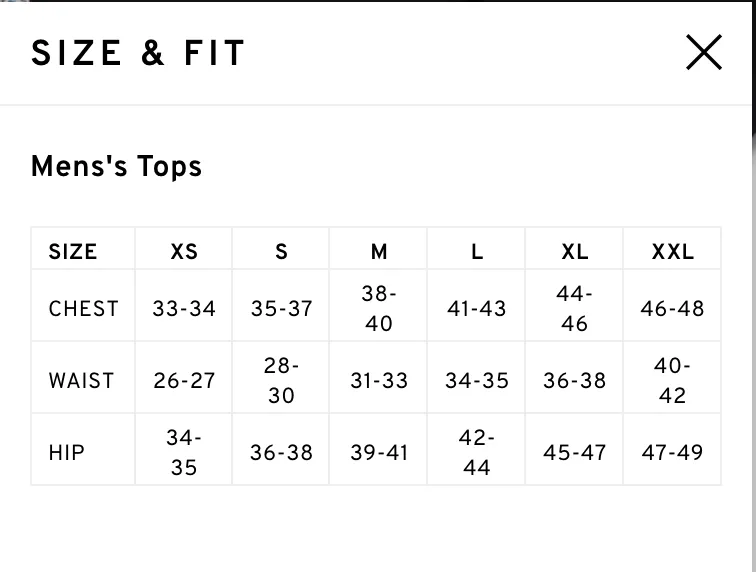Click chest measurement 33-34 cell
Viewport: 756px width, 572px height.
tap(184, 309)
